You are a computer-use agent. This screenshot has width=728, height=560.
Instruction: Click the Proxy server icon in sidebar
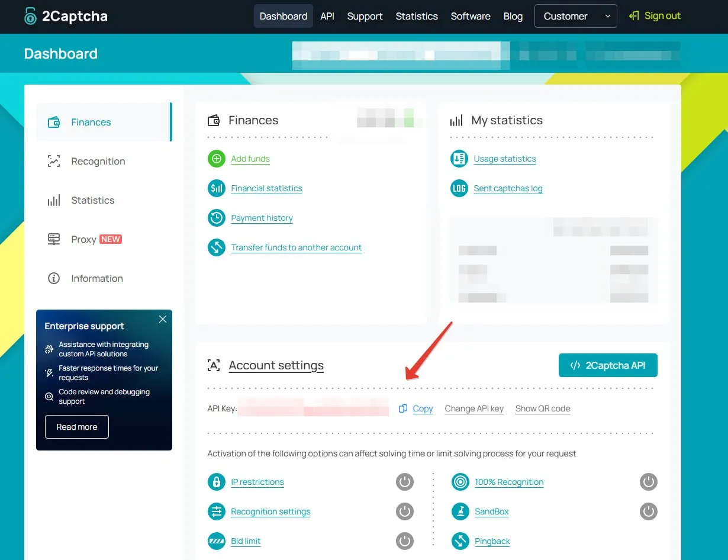(54, 239)
